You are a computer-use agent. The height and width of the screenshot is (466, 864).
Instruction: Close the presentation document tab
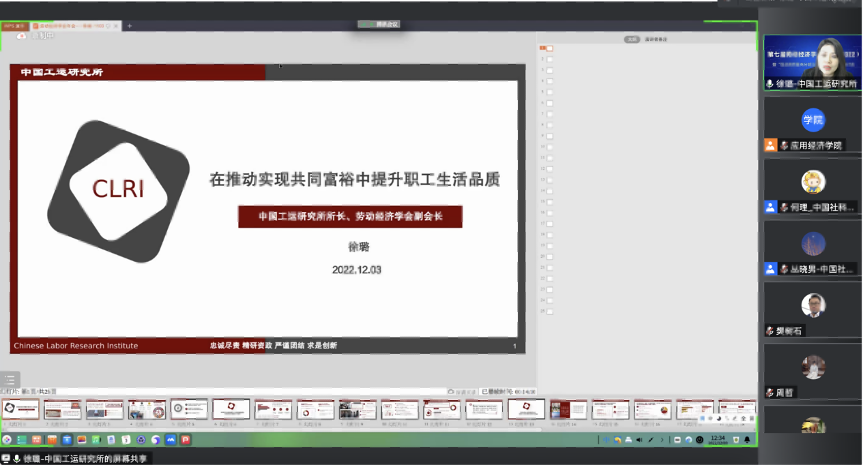(x=116, y=26)
